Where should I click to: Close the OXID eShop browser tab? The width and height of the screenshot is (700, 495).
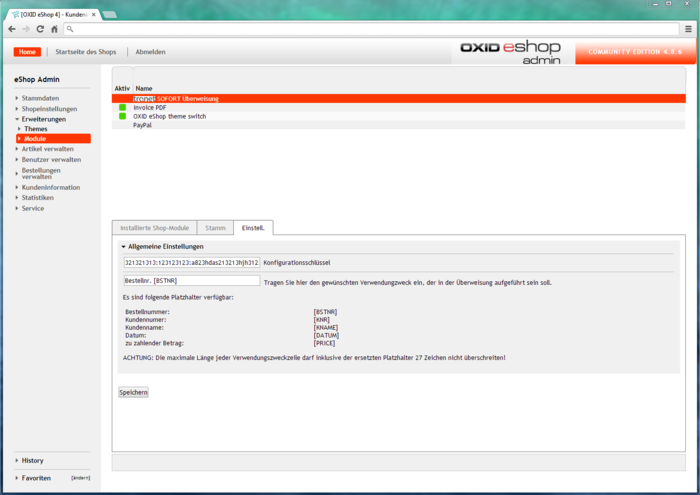94,15
